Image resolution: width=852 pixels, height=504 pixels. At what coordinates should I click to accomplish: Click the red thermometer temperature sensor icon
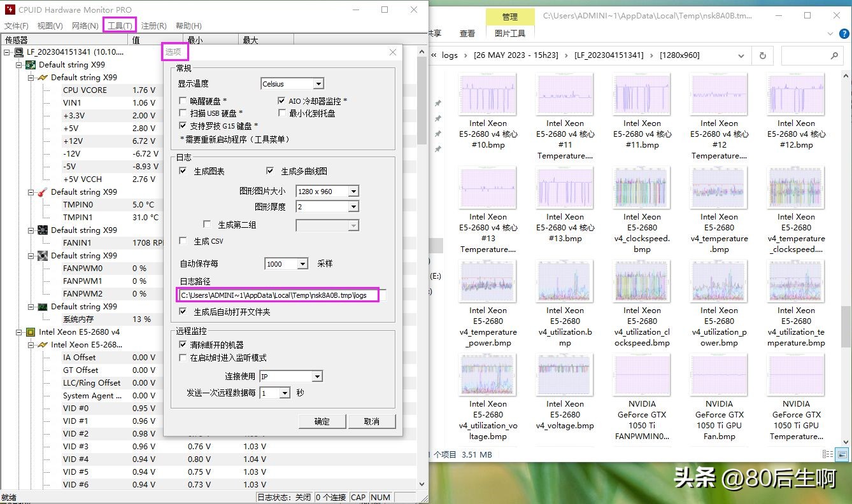pyautogui.click(x=42, y=192)
